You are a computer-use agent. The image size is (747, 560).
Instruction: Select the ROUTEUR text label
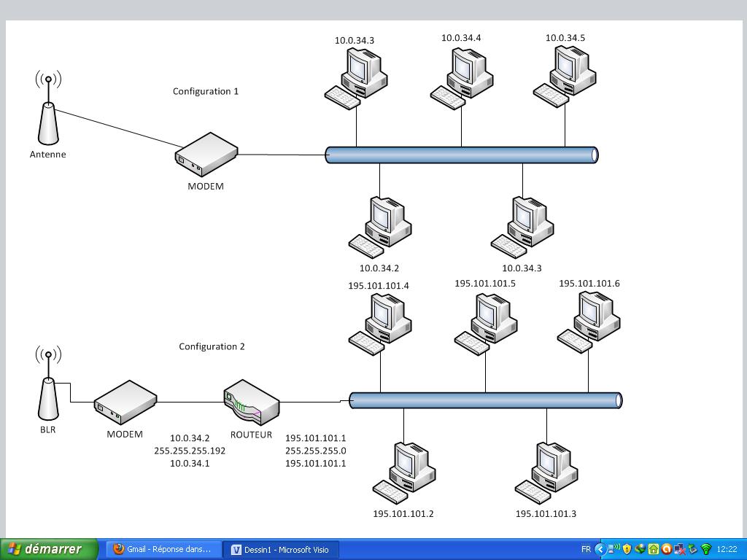click(x=251, y=435)
